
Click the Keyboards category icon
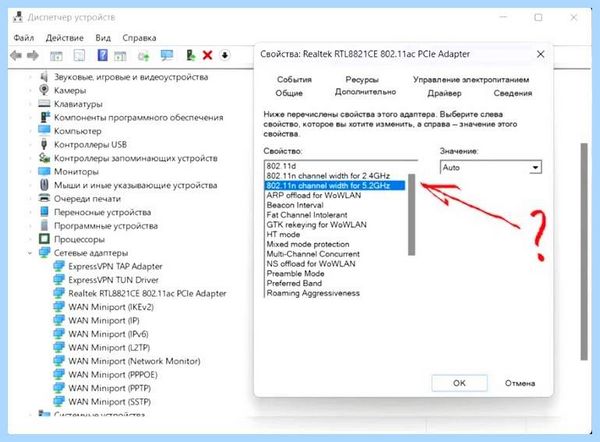click(x=44, y=104)
